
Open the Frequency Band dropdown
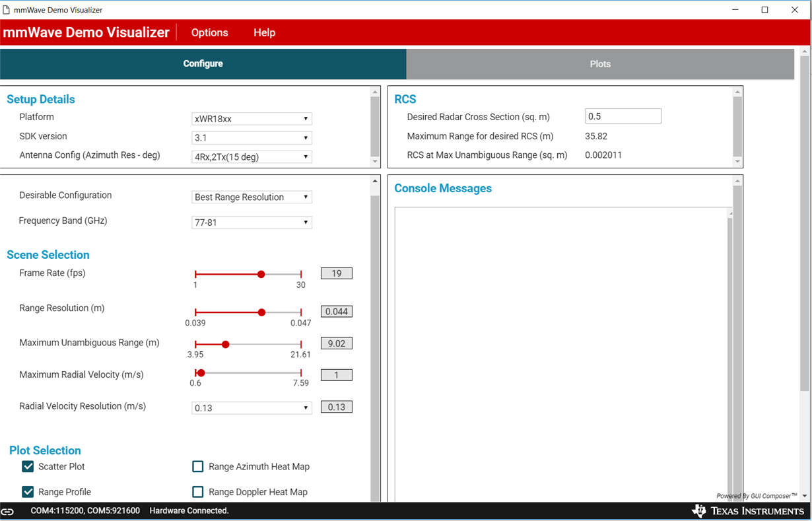[x=252, y=223]
